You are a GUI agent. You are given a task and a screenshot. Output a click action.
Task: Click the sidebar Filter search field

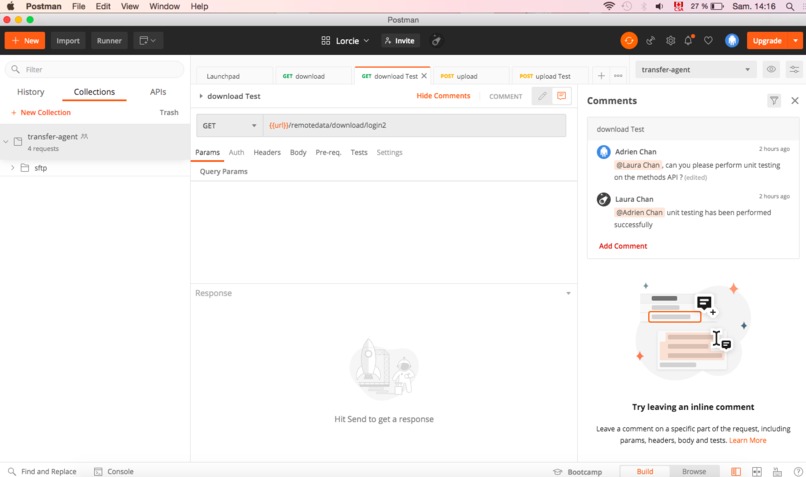click(x=95, y=69)
